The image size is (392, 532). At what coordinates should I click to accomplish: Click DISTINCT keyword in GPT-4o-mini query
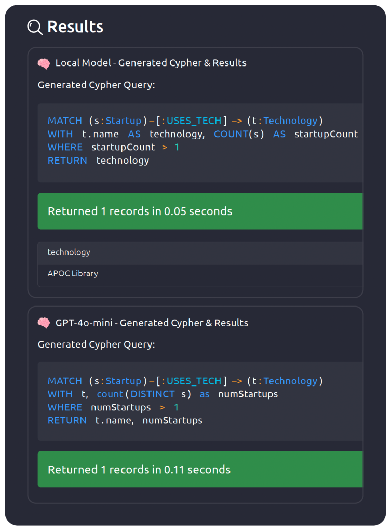click(x=153, y=394)
